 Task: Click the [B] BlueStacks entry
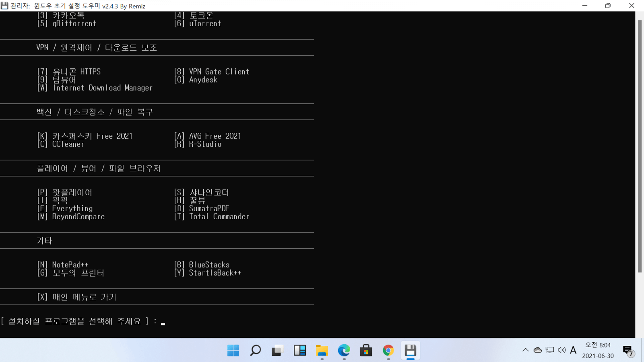202,265
